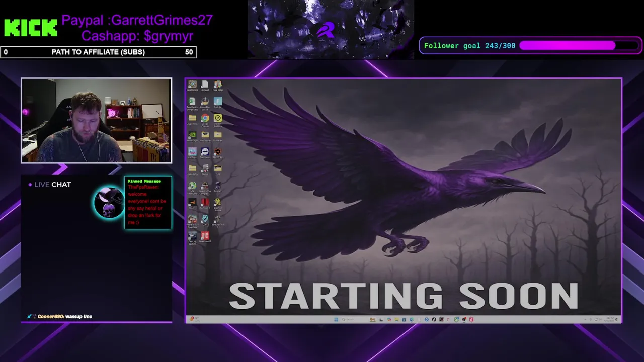Open the orange FACEIT client shortcut
The image size is (644, 362).
click(192, 203)
